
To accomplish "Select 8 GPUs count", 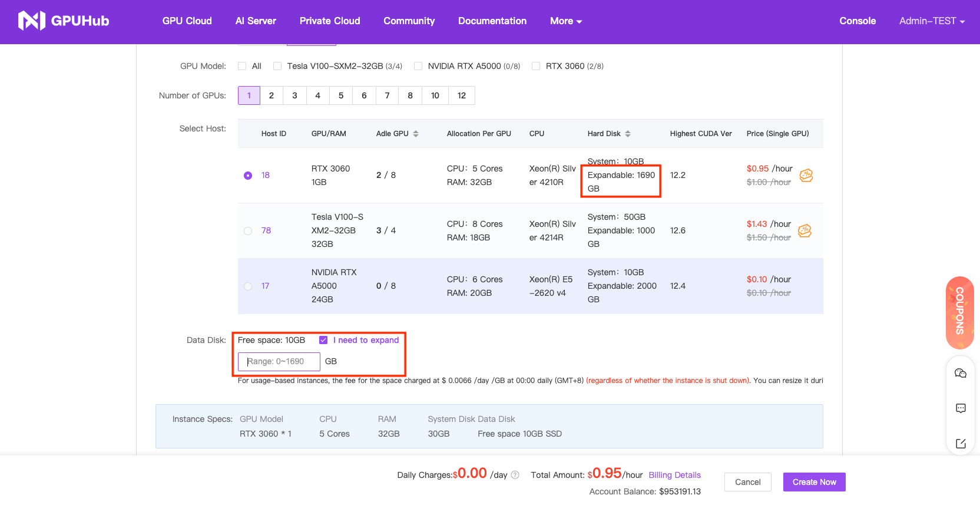I will 410,95.
